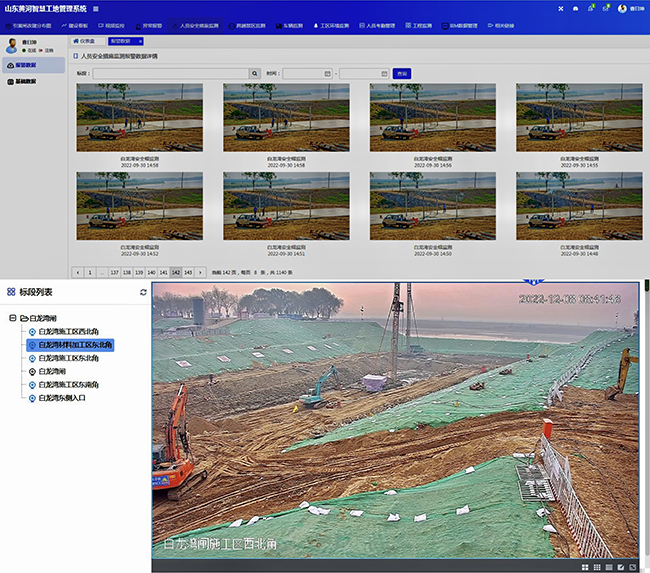Go to next page with right arrow
This screenshot has width=650, height=573.
(200, 272)
